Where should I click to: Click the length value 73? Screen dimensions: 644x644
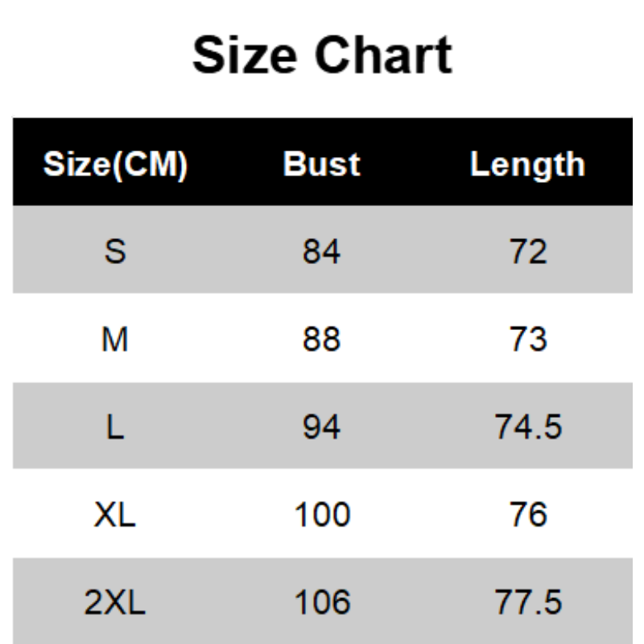528,340
